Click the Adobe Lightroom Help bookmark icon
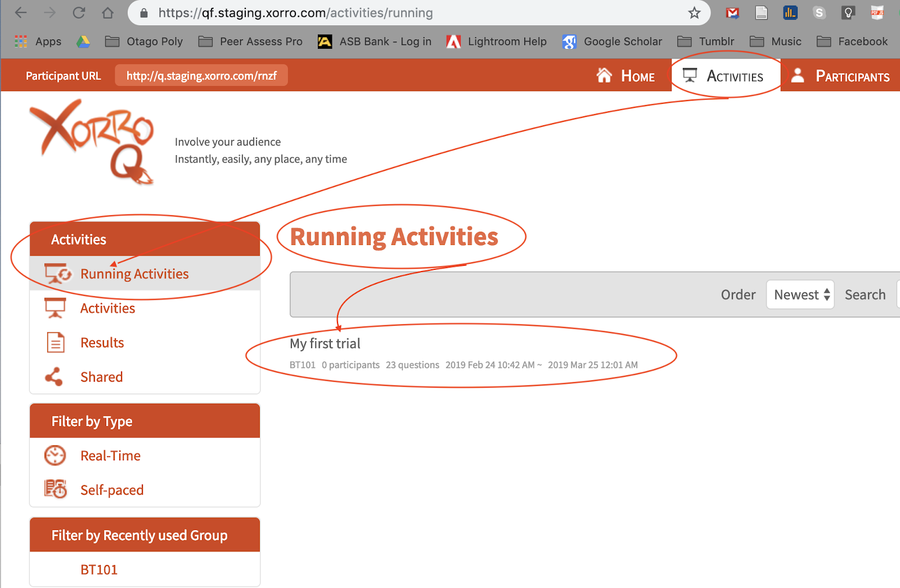 (x=453, y=42)
